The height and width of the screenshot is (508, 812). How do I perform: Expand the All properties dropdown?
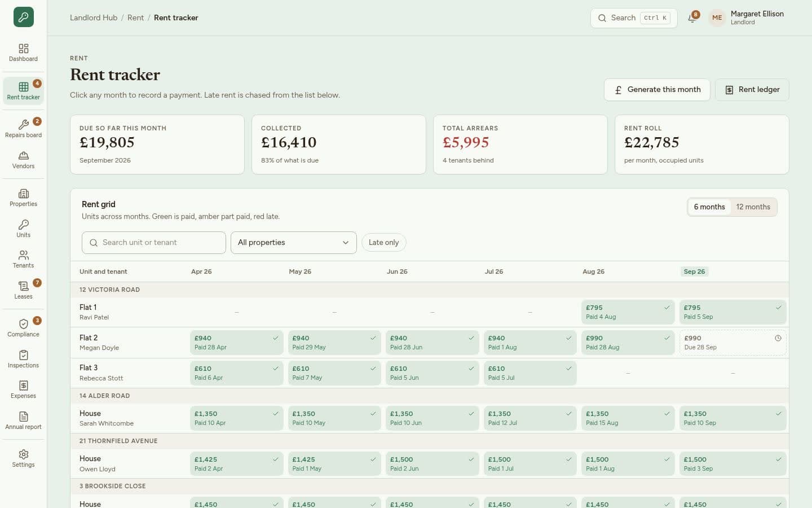[294, 243]
